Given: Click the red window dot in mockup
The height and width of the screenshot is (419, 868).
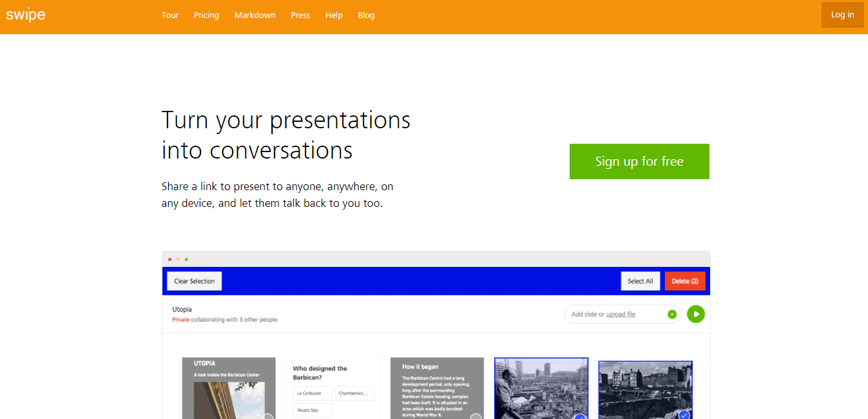Looking at the screenshot, I should tap(169, 259).
